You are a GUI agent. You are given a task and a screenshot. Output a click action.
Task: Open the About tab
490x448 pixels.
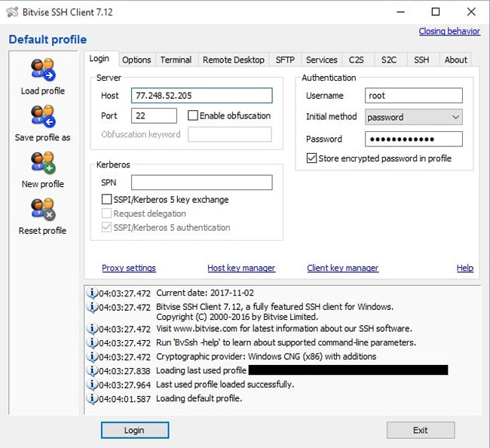coord(456,60)
